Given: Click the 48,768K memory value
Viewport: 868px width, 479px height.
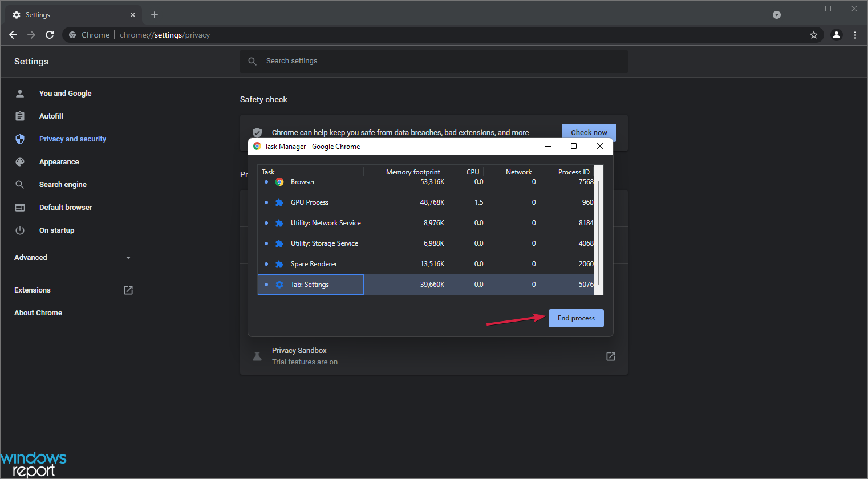Looking at the screenshot, I should pyautogui.click(x=432, y=202).
